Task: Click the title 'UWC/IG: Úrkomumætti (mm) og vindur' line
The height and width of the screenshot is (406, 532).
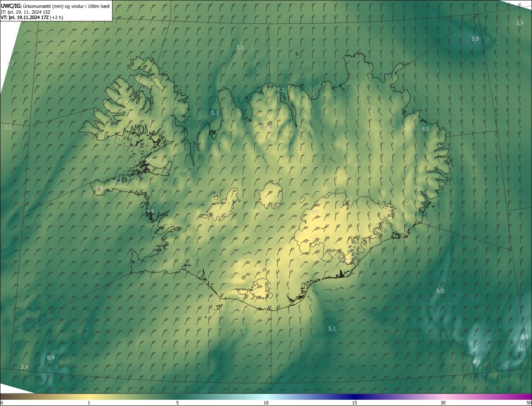Action: 55,6
